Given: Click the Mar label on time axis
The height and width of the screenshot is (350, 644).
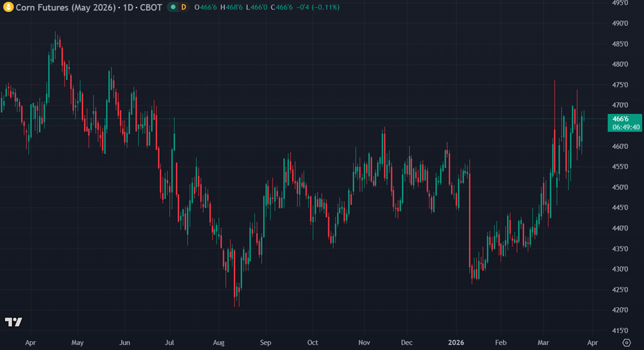Looking at the screenshot, I should point(545,343).
